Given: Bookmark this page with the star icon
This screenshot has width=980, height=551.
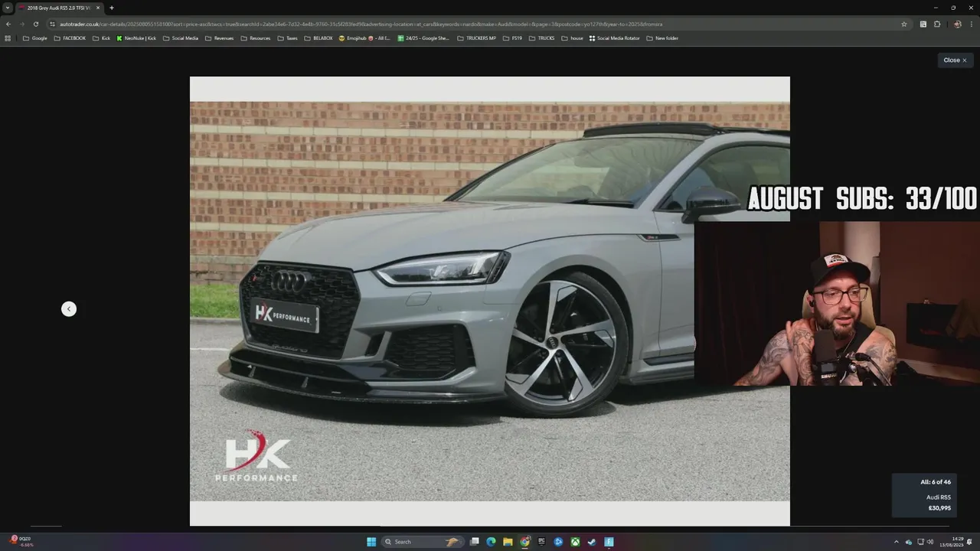Looking at the screenshot, I should tap(903, 24).
